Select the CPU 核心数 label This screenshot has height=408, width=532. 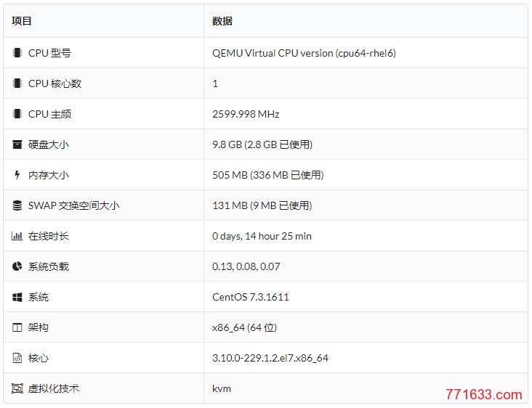click(x=55, y=83)
